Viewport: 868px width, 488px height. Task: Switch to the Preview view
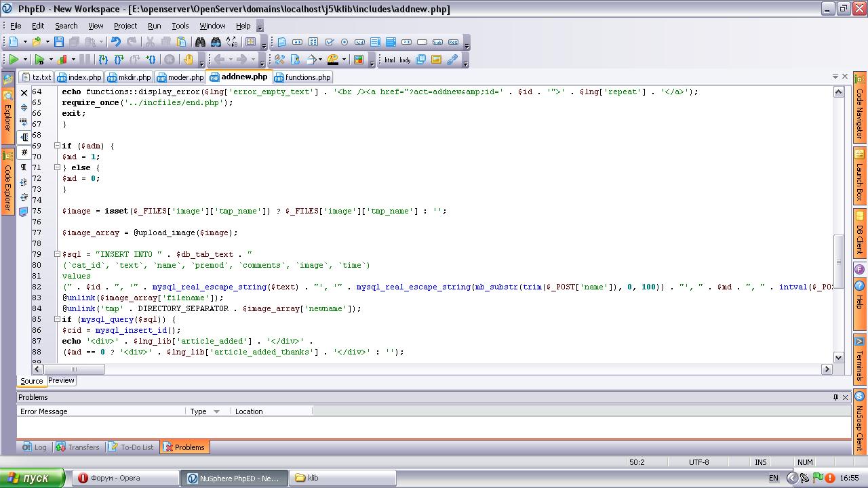pyautogui.click(x=61, y=381)
